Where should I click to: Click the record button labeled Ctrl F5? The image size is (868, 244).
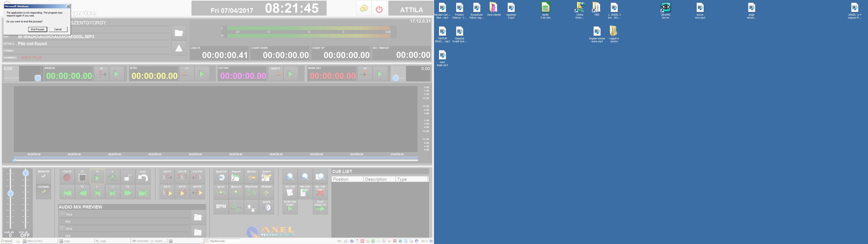click(67, 178)
